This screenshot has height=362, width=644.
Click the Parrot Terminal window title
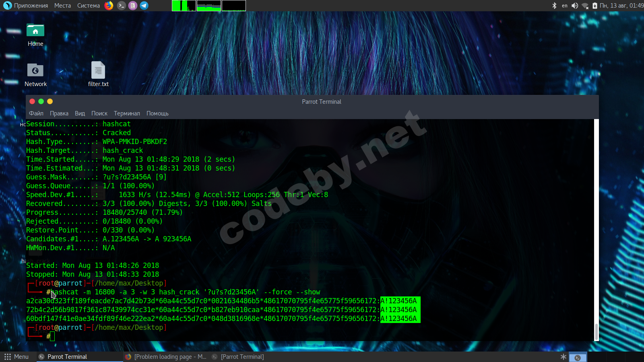click(322, 102)
